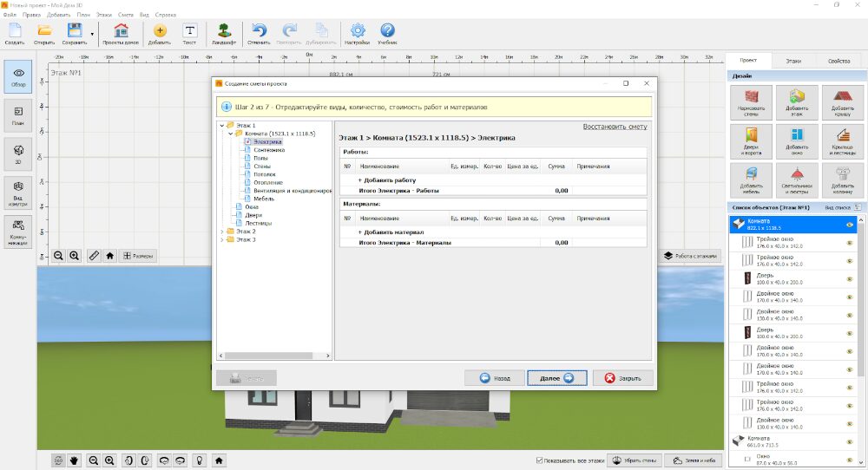Switch to the Этажи tab in right panel

pyautogui.click(x=793, y=61)
